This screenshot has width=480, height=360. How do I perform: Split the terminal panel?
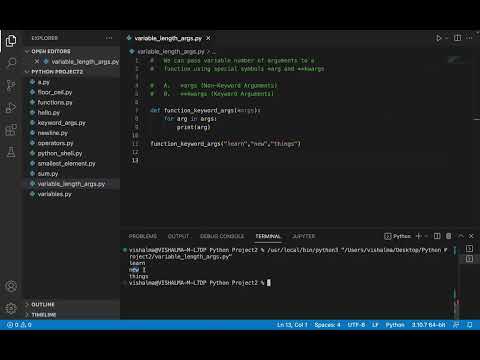tap(437, 236)
